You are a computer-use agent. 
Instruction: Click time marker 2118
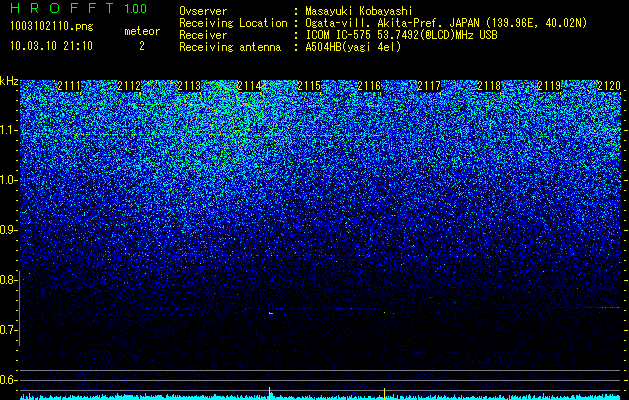489,86
